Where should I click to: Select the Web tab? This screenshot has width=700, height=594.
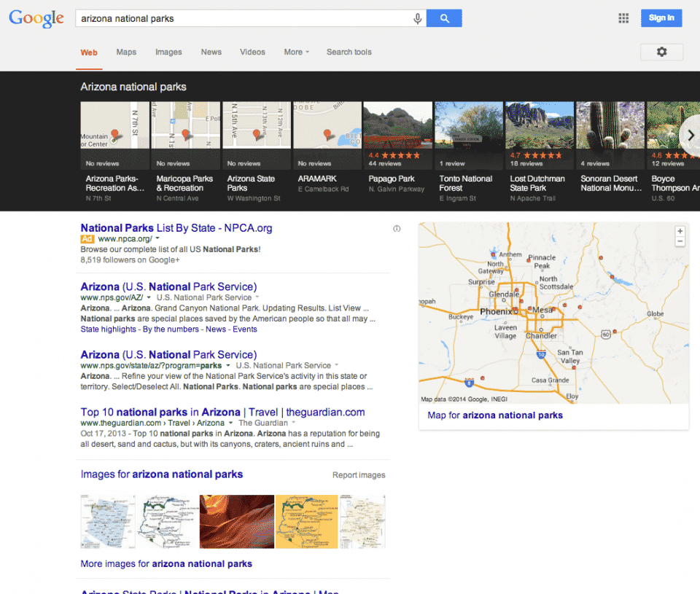pyautogui.click(x=89, y=52)
